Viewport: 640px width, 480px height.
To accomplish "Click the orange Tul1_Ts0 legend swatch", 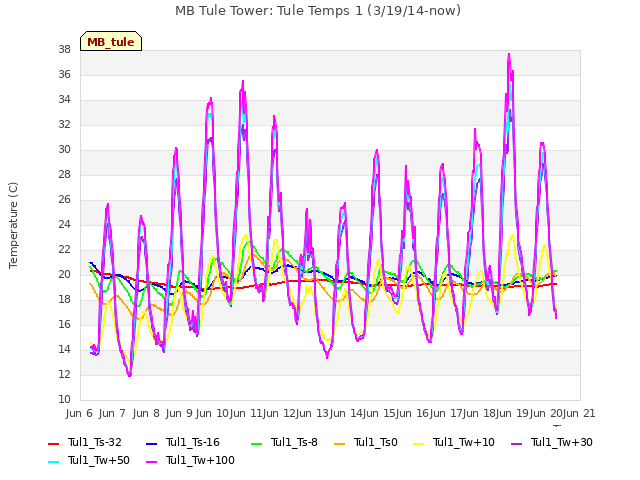I will pyautogui.click(x=339, y=443).
